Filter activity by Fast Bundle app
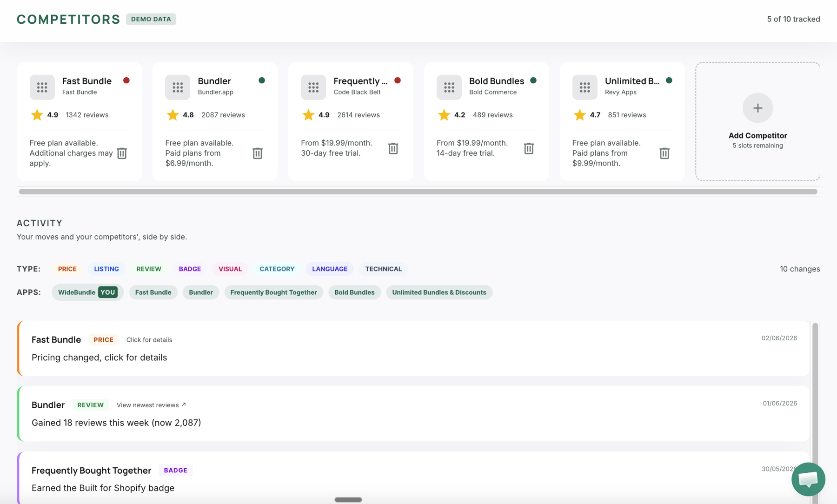 coord(153,292)
